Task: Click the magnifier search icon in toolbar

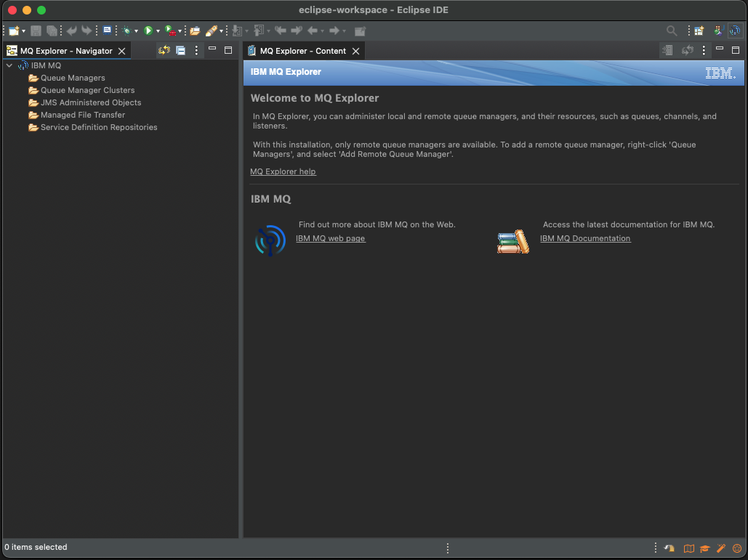Action: [672, 31]
